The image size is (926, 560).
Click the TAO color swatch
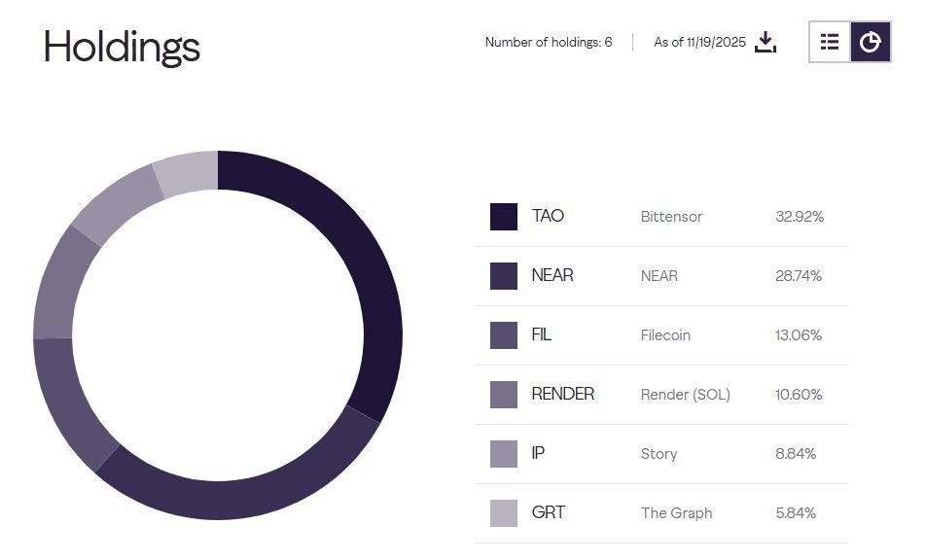click(x=504, y=217)
